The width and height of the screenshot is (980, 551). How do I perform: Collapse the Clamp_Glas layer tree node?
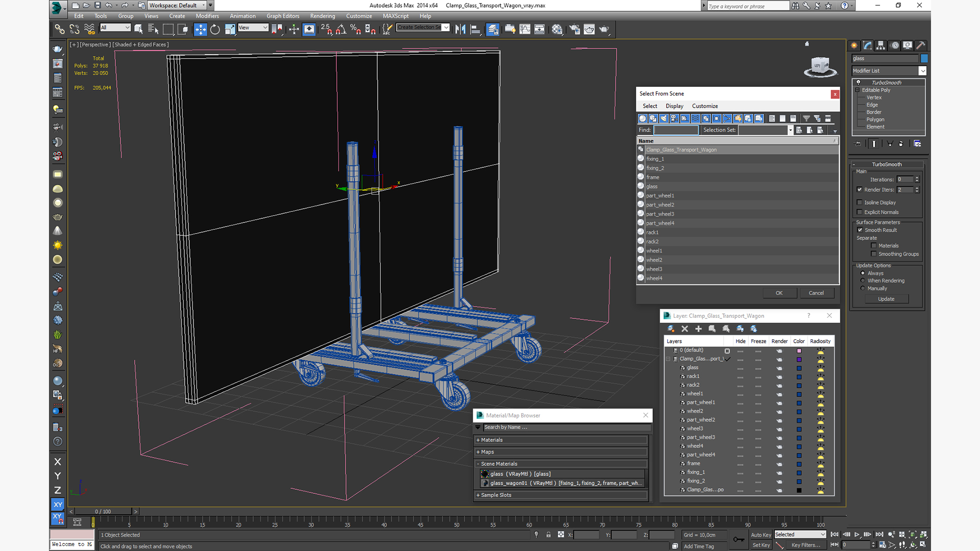(668, 359)
